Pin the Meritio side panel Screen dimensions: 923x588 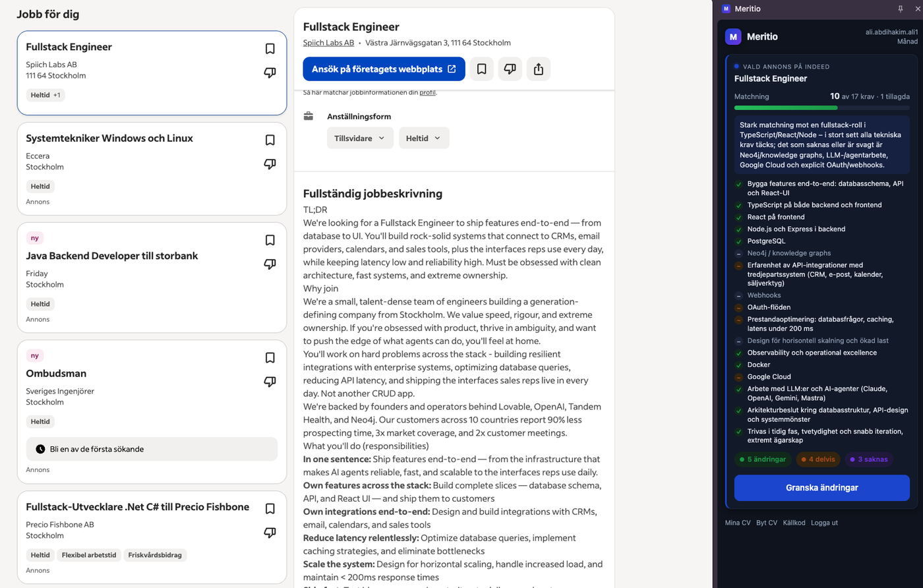901,9
